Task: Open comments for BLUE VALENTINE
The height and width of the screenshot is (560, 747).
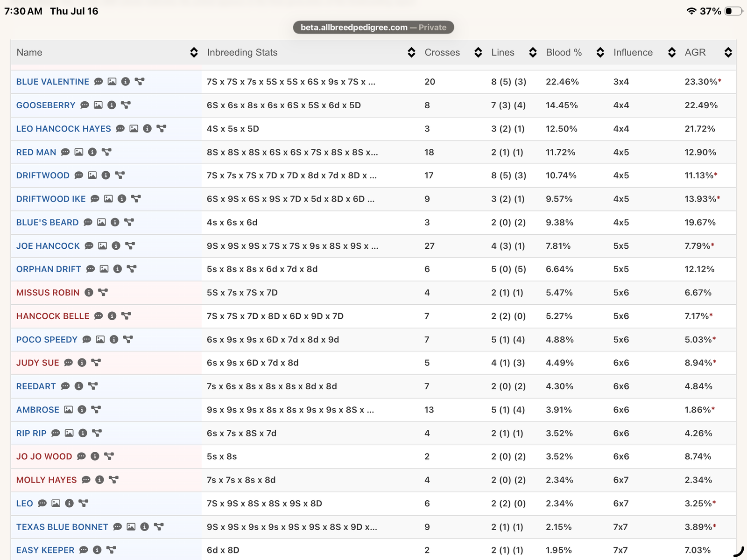Action: point(99,82)
